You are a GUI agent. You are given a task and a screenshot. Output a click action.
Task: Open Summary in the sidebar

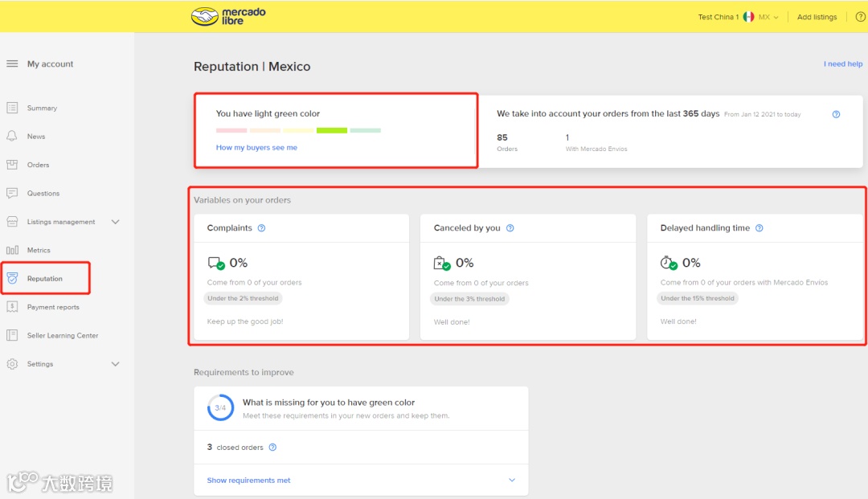point(42,108)
